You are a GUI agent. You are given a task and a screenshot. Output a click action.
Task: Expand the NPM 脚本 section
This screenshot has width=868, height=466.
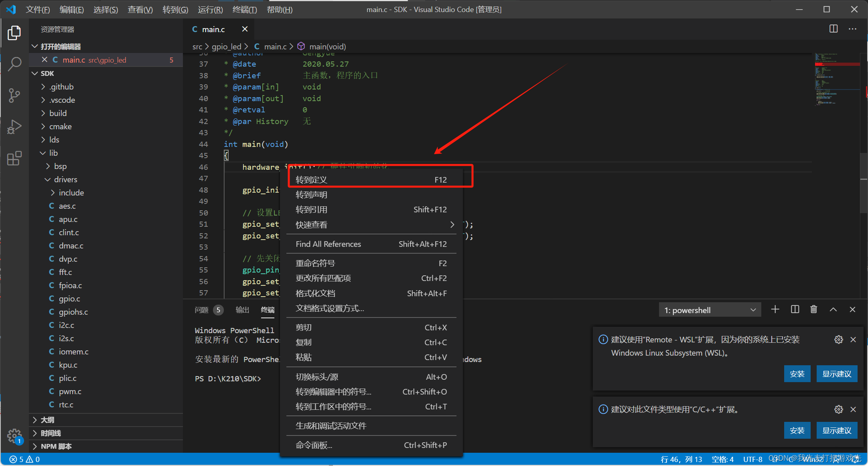click(106, 446)
